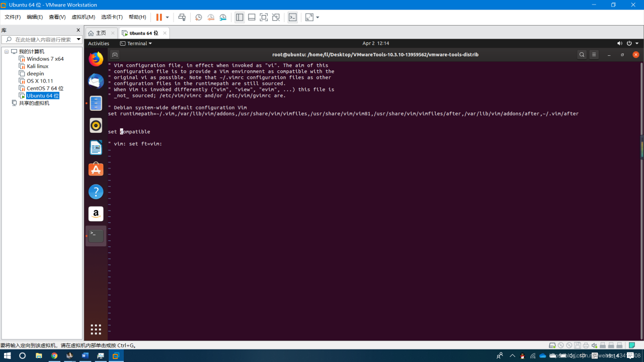The height and width of the screenshot is (362, 644).
Task: Open the 帮助(H) menu
Action: 137,17
